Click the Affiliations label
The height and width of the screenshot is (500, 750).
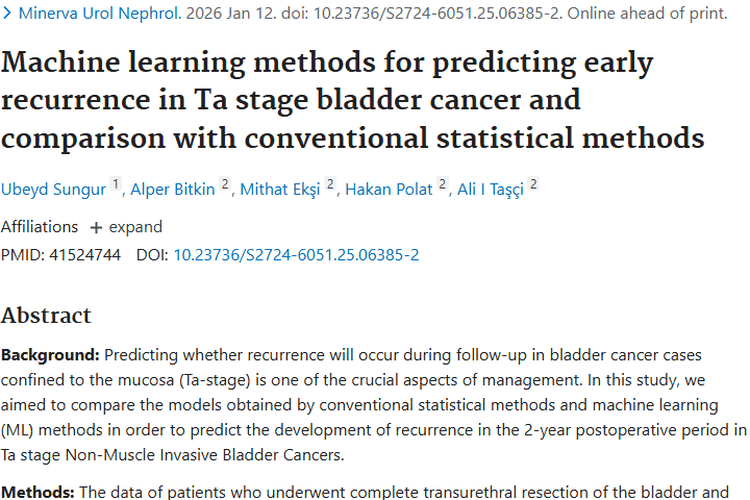pyautogui.click(x=39, y=226)
